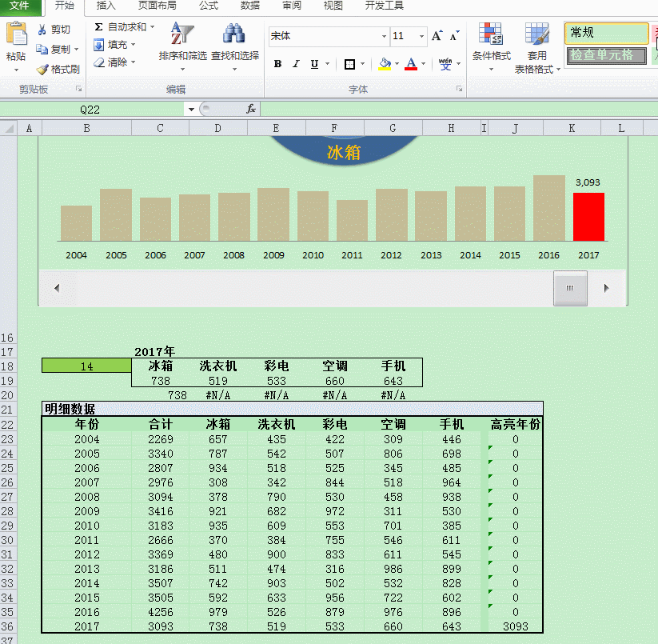Image resolution: width=658 pixels, height=644 pixels.
Task: Toggle underline formatting
Action: click(x=314, y=64)
